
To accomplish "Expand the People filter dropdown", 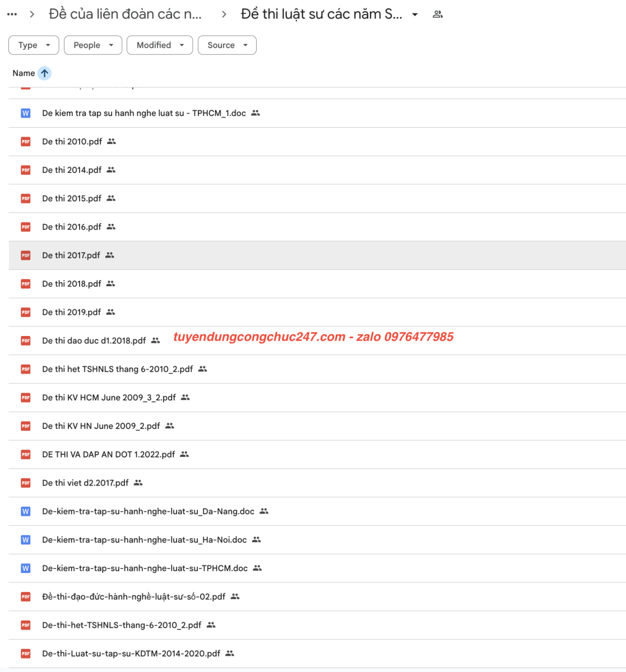I will click(93, 45).
